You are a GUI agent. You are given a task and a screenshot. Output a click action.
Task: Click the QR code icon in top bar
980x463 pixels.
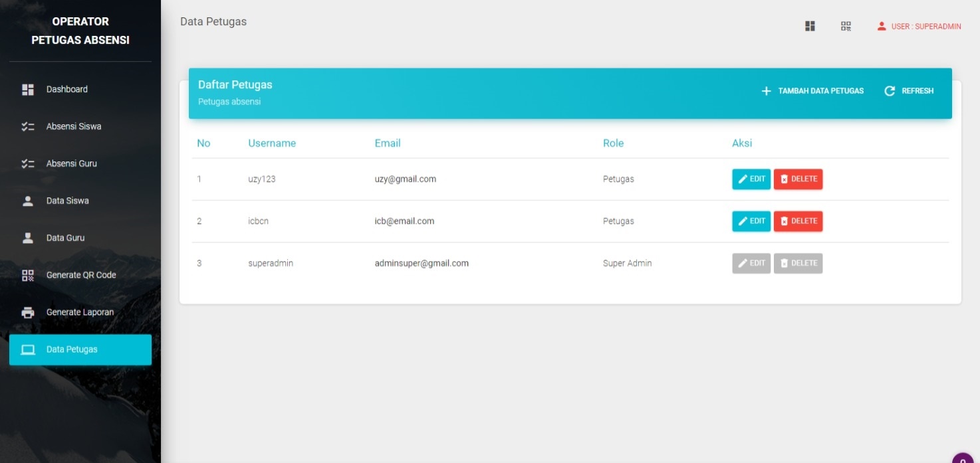point(846,26)
